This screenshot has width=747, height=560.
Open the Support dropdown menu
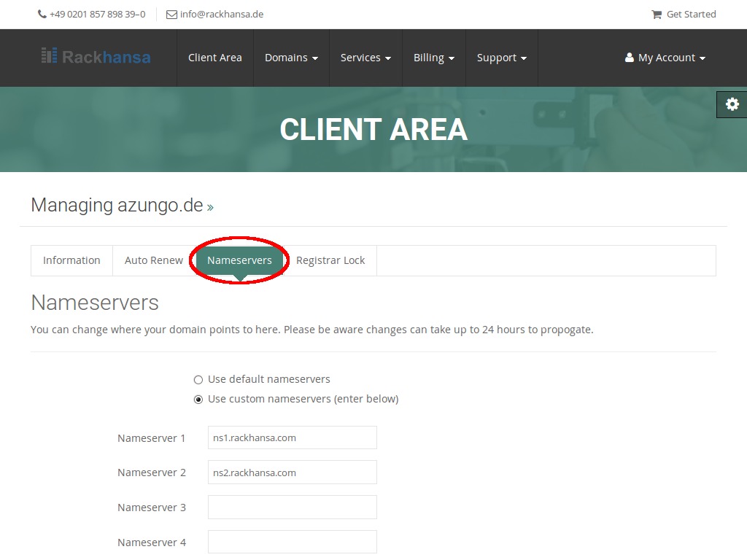[x=502, y=58]
